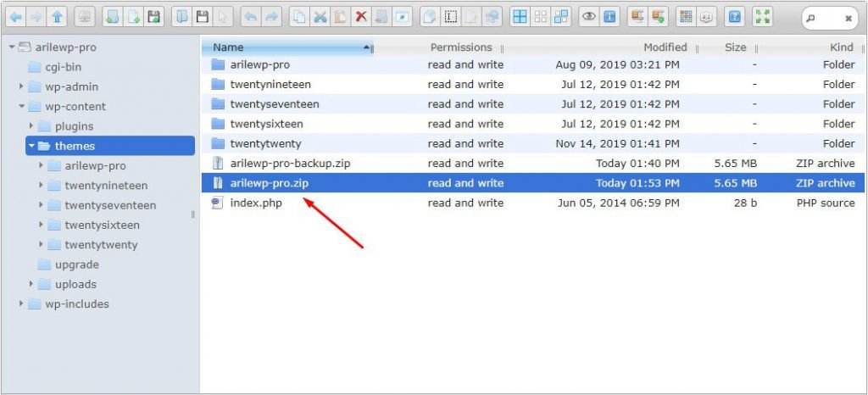The image size is (868, 395).
Task: Open help with the question mark icon
Action: click(x=735, y=17)
